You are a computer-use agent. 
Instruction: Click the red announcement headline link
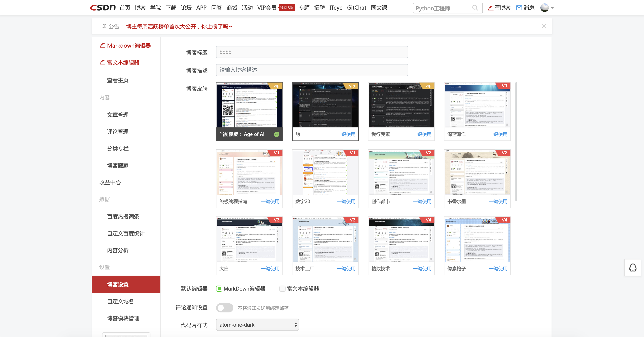179,26
